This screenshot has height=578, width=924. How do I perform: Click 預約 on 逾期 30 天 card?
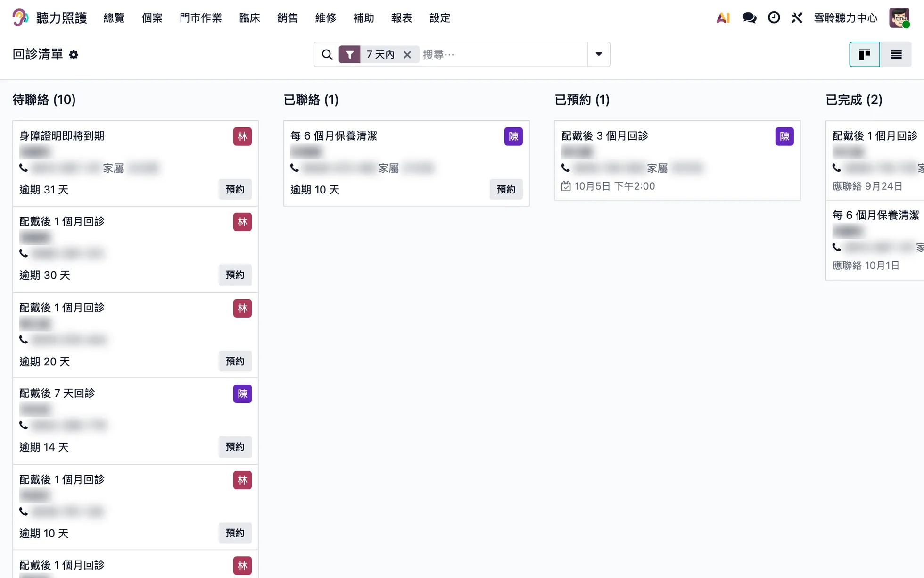click(235, 275)
